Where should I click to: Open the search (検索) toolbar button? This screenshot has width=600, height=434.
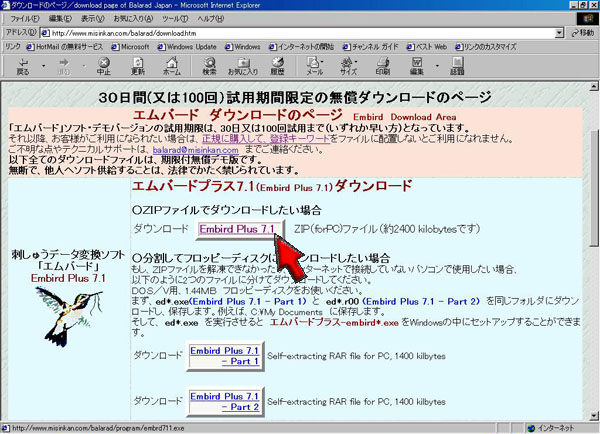(x=209, y=66)
